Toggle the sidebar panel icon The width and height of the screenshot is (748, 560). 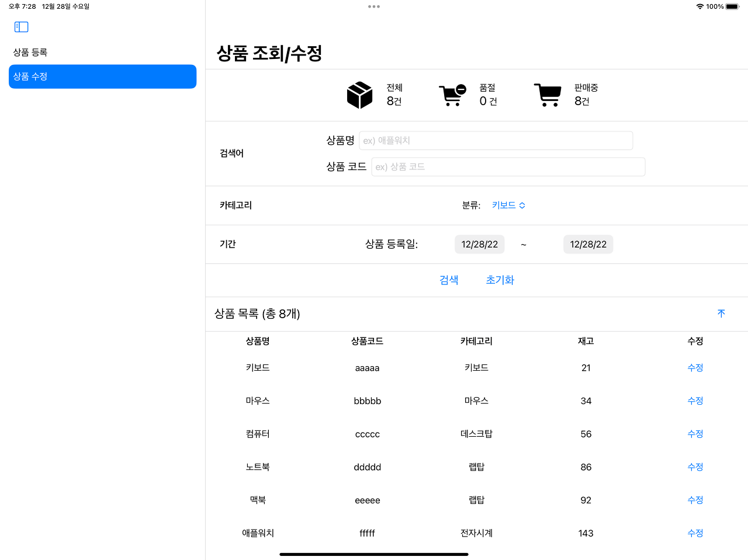pyautogui.click(x=21, y=27)
